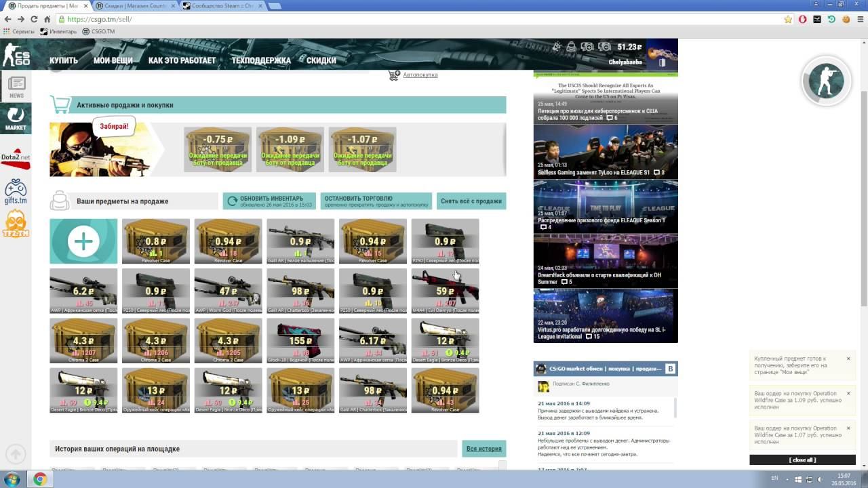Click the withdraw money minus icon

(604, 47)
